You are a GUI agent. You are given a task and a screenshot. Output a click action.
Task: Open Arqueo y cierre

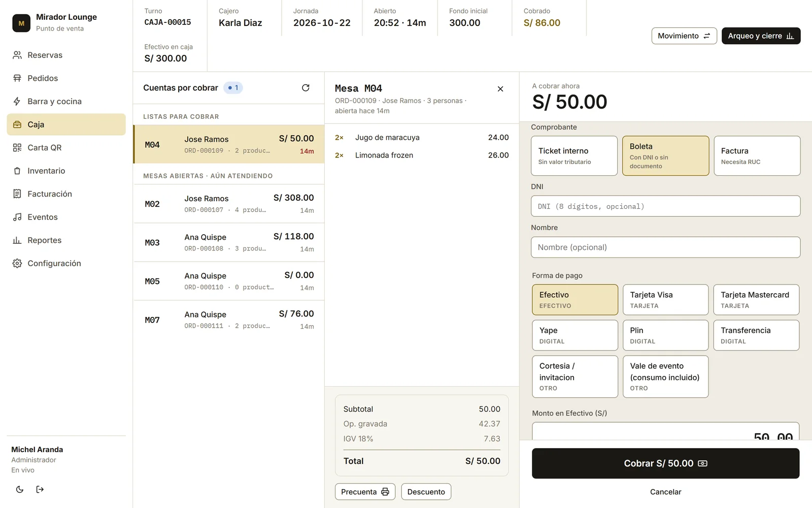coord(761,36)
